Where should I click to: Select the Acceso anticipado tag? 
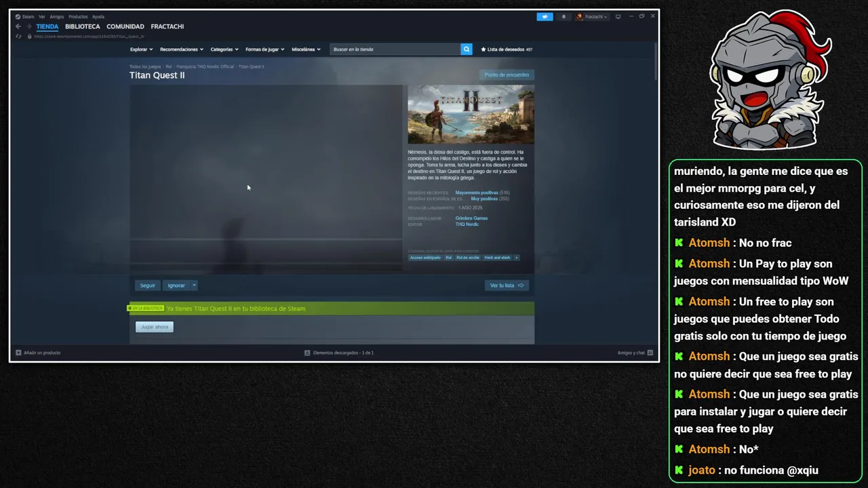point(425,258)
